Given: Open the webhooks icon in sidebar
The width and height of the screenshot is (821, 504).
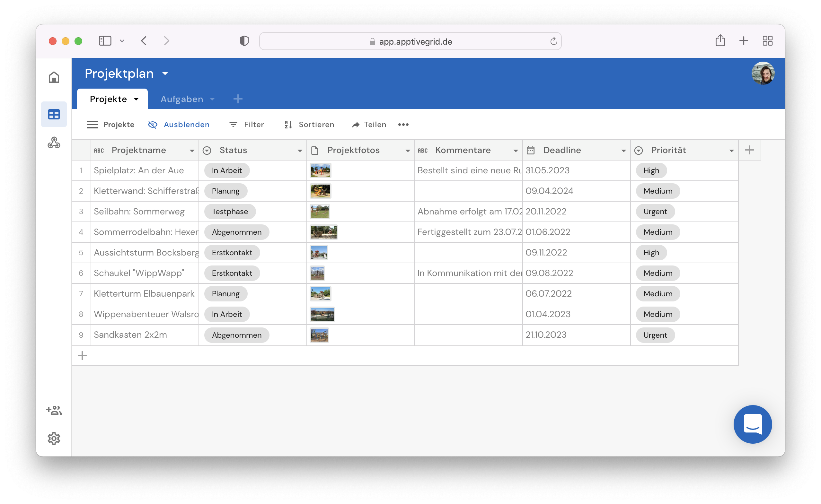Looking at the screenshot, I should coord(54,143).
